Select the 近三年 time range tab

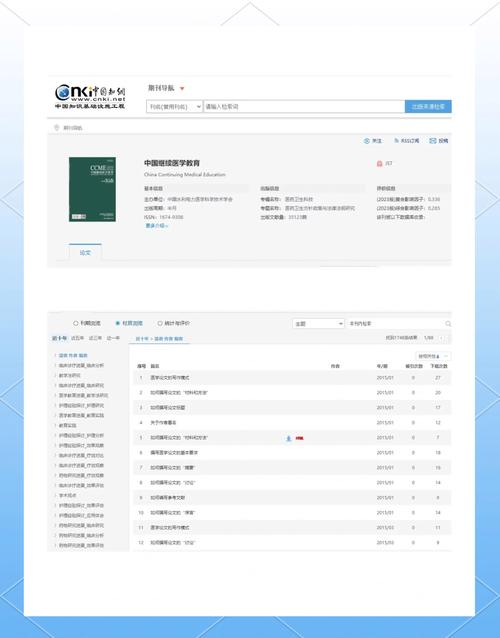click(95, 338)
